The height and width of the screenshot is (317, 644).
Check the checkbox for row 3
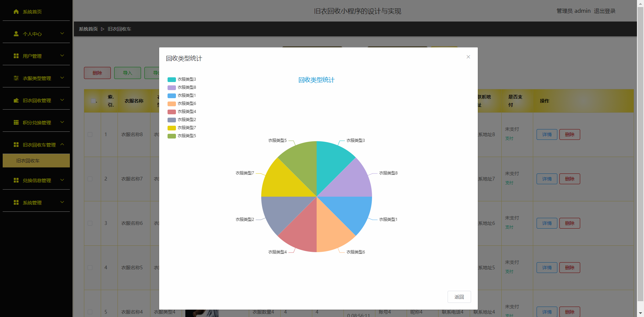coord(90,223)
